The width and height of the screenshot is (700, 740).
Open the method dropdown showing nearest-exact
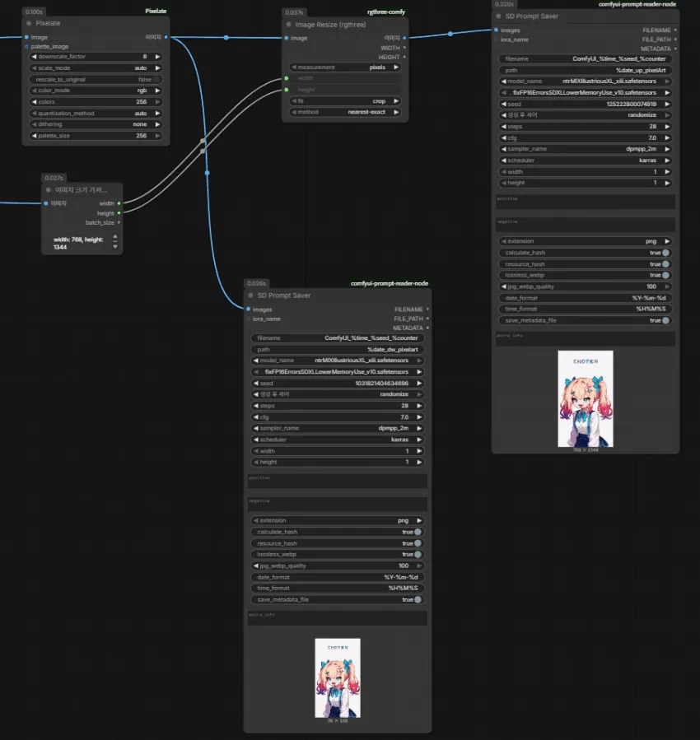pos(345,112)
